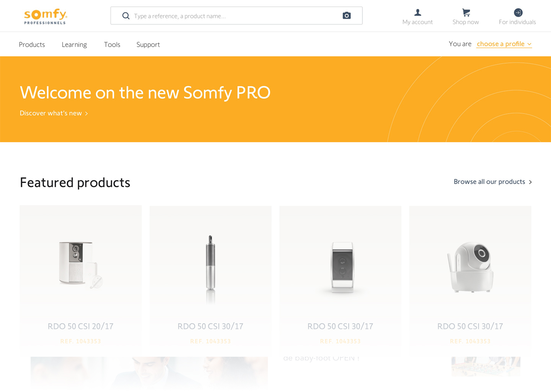Open the Products menu

[x=32, y=44]
